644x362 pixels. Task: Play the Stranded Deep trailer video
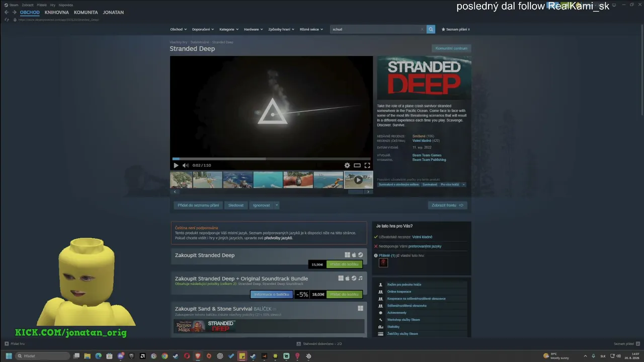click(x=176, y=165)
